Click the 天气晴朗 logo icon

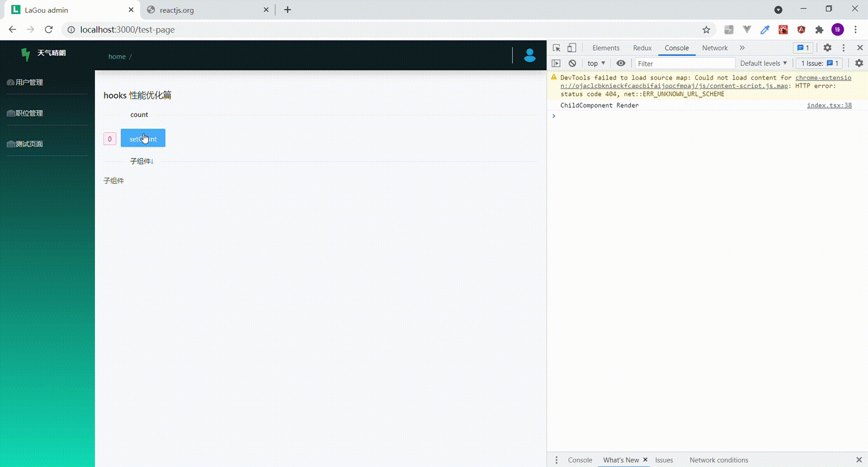(x=26, y=54)
